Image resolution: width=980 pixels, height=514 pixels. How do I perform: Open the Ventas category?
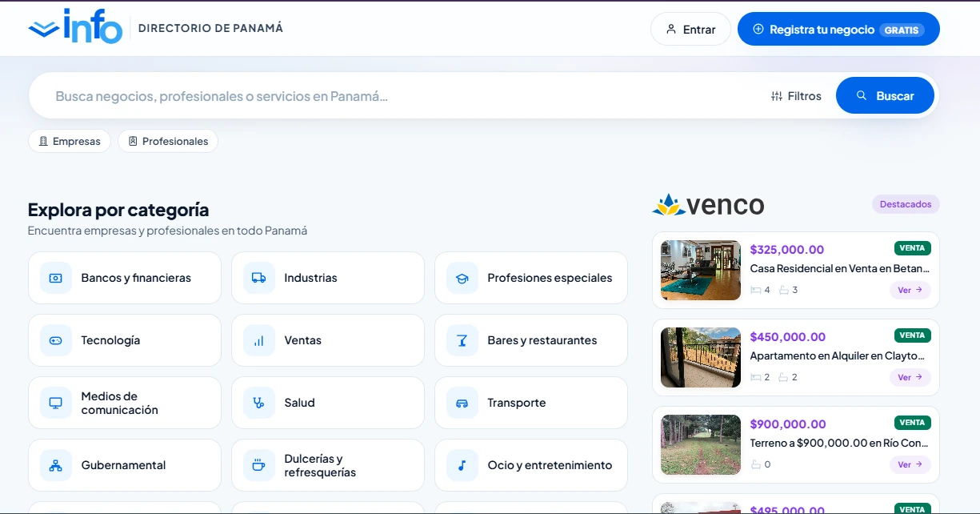328,340
